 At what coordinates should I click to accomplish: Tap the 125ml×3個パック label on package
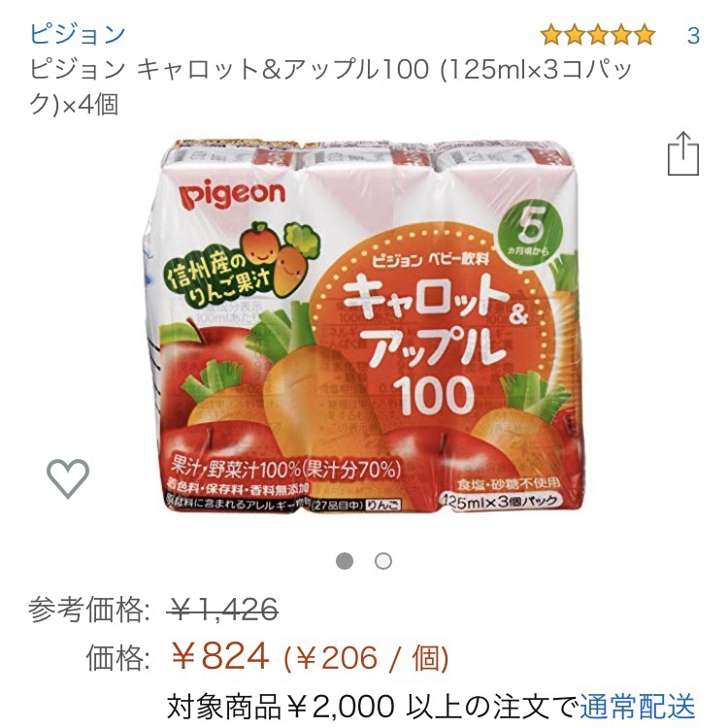pyautogui.click(x=500, y=501)
